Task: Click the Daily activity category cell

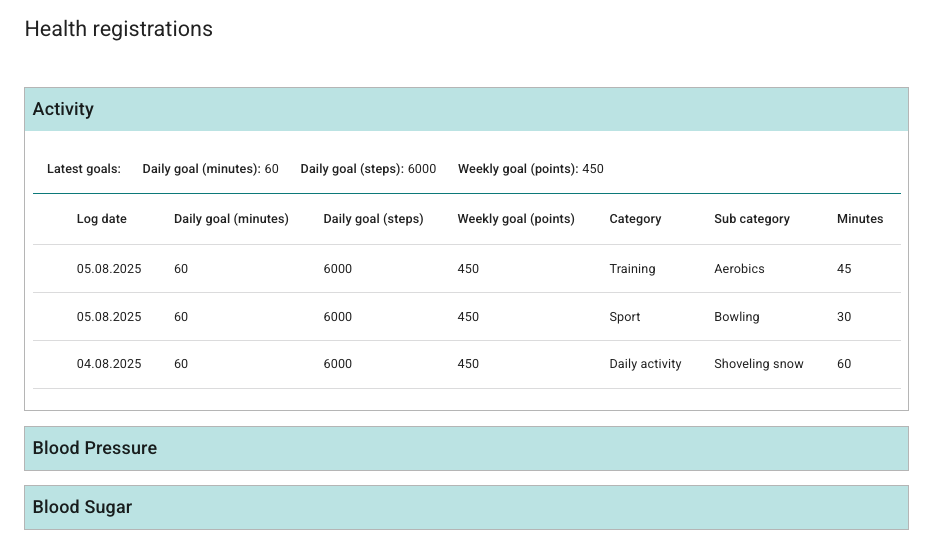Action: [x=645, y=364]
